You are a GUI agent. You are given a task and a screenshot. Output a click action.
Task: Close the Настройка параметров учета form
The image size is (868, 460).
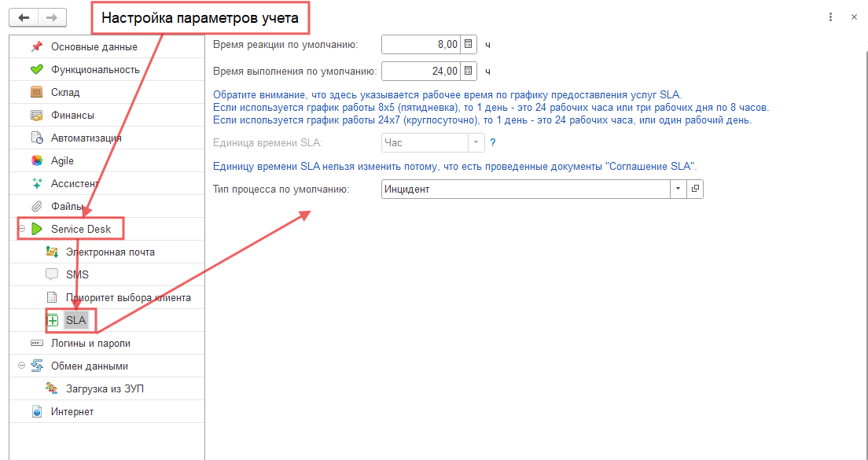point(854,17)
